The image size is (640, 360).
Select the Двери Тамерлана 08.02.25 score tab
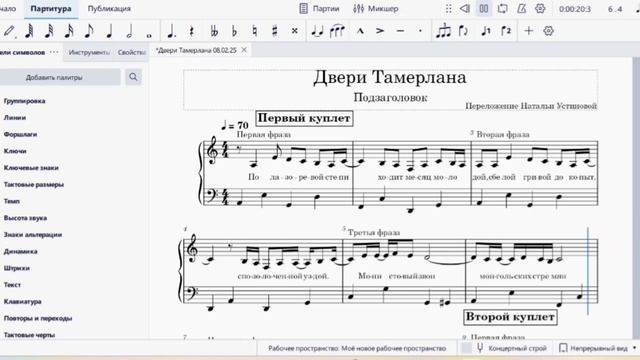tap(196, 50)
